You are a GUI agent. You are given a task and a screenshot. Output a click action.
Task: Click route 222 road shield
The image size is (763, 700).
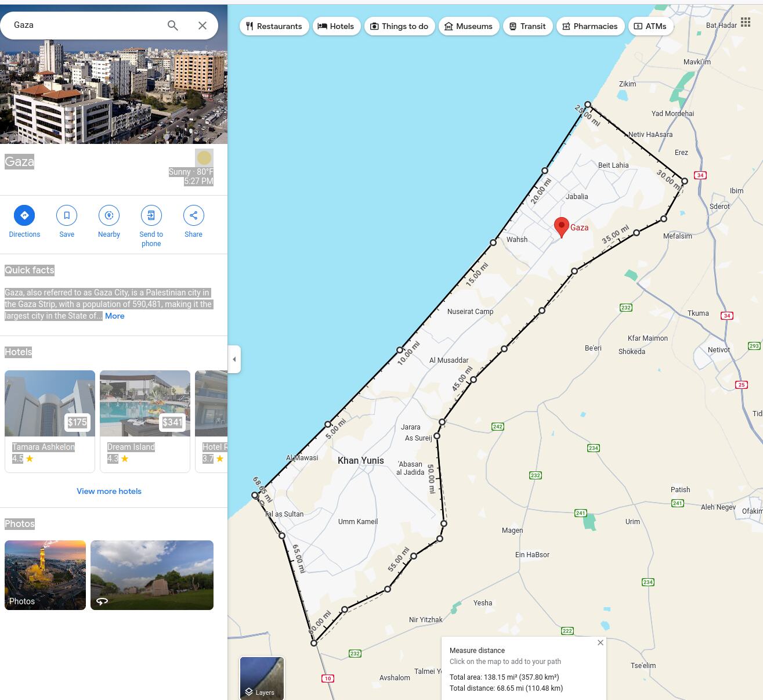(567, 631)
